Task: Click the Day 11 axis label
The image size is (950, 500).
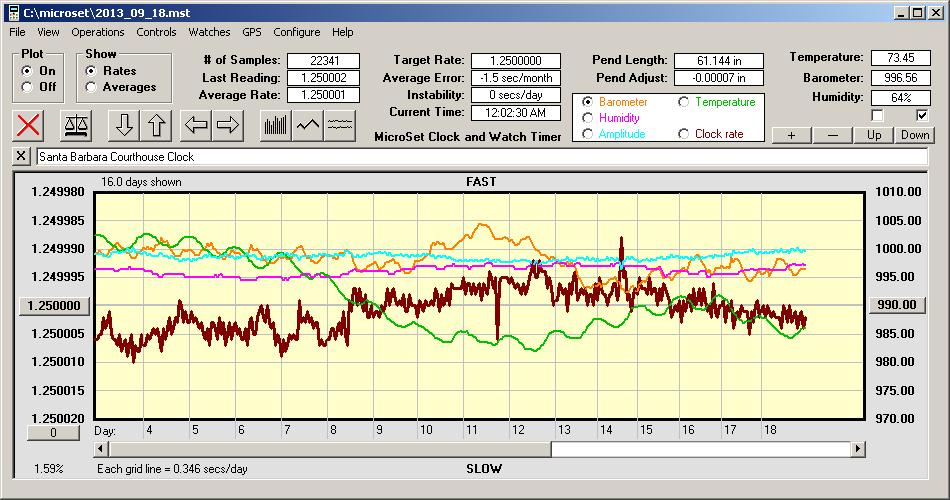Action: pyautogui.click(x=471, y=430)
